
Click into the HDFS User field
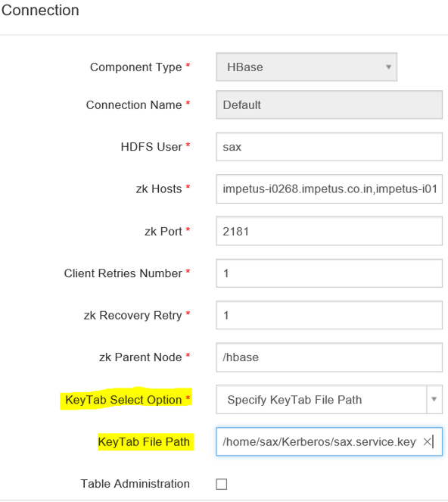329,147
